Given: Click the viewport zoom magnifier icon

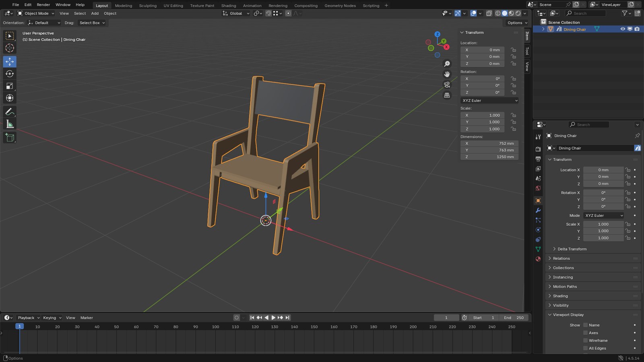Looking at the screenshot, I should (x=447, y=64).
